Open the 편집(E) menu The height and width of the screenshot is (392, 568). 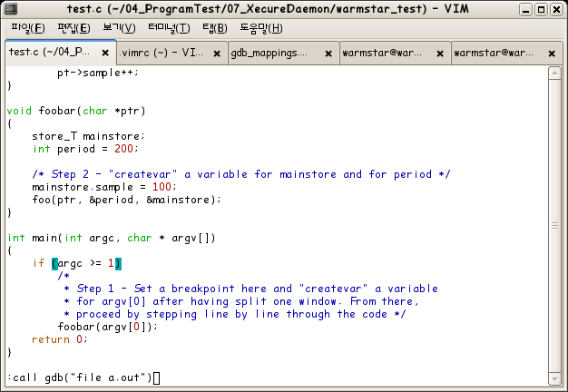[x=73, y=28]
